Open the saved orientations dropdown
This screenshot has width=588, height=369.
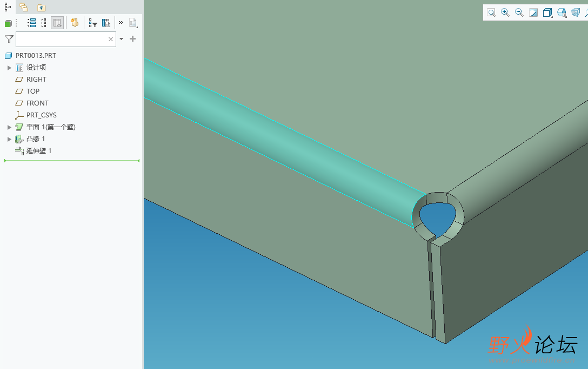click(x=562, y=13)
